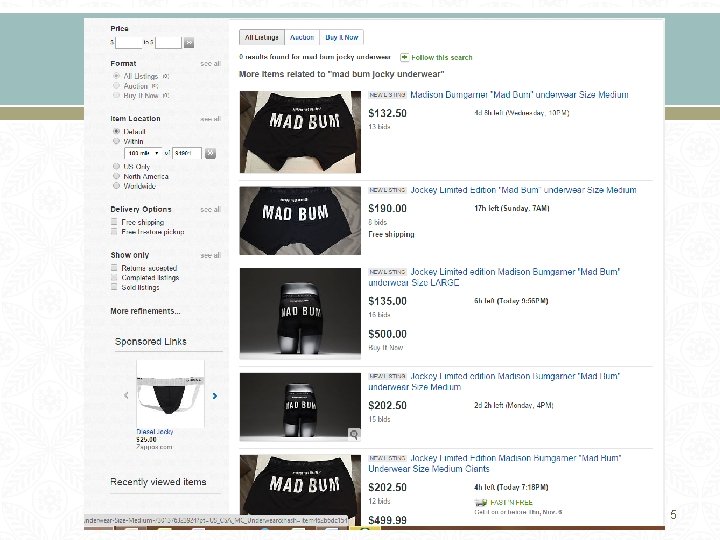
Task: Click the 'Sponsored Links' heading
Action: tap(151, 342)
